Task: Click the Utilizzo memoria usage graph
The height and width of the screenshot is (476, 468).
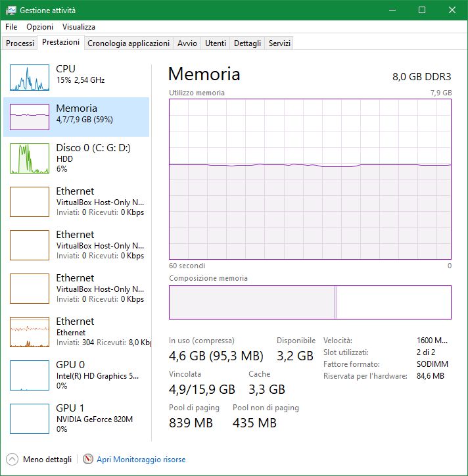Action: click(310, 179)
